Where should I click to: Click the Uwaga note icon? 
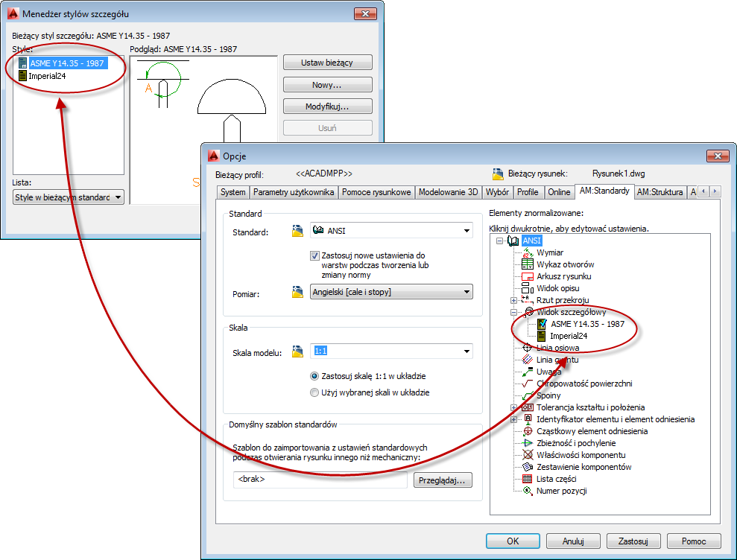[x=528, y=372]
